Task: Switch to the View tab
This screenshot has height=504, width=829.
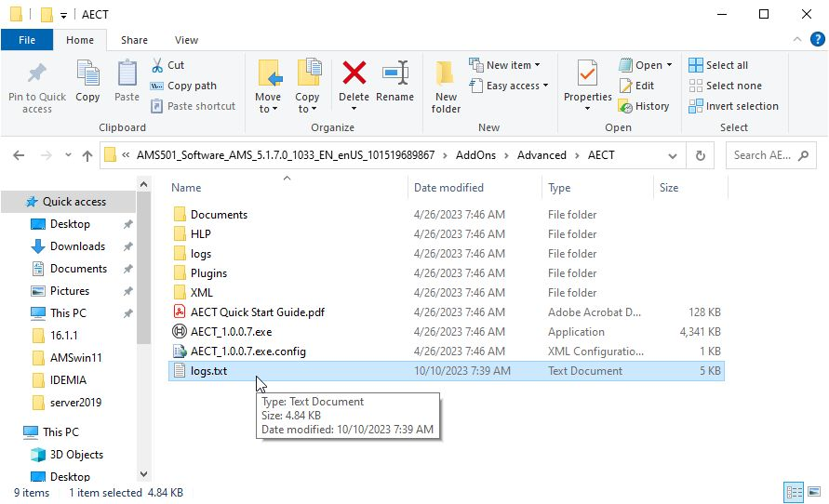Action: (187, 40)
